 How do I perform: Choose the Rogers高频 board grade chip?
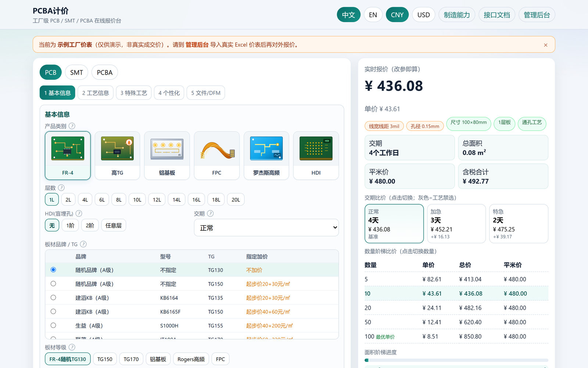coord(191,359)
